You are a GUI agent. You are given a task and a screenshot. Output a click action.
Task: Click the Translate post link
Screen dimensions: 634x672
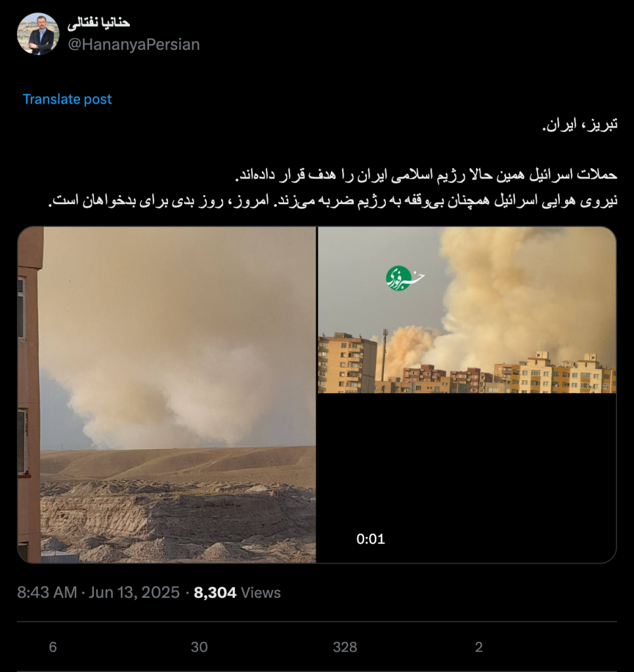pos(67,99)
